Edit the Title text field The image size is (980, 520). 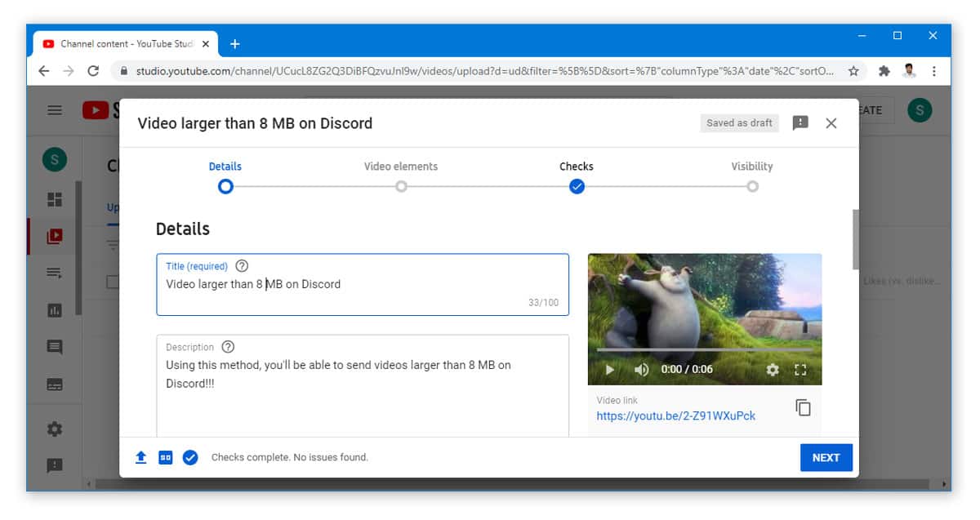coord(363,285)
